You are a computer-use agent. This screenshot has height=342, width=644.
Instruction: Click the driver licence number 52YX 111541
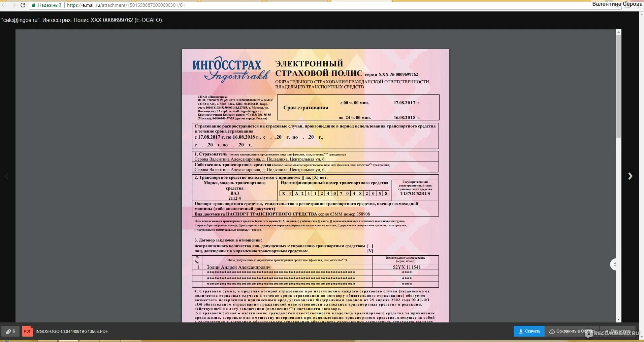point(407,267)
